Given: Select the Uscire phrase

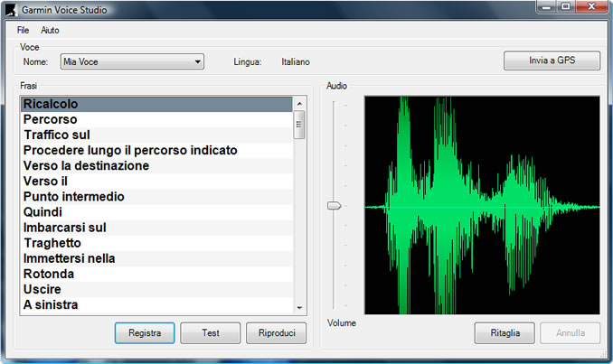Looking at the screenshot, I should click(156, 289).
